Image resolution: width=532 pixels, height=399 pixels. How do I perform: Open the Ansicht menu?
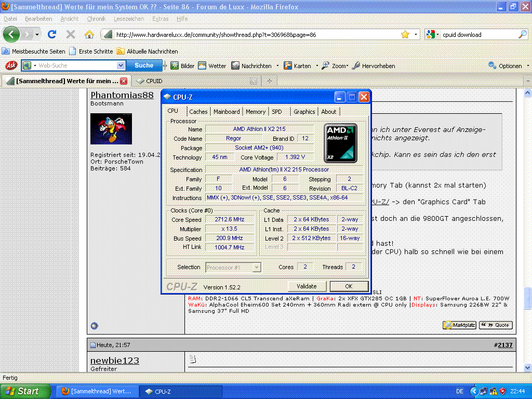[69, 19]
